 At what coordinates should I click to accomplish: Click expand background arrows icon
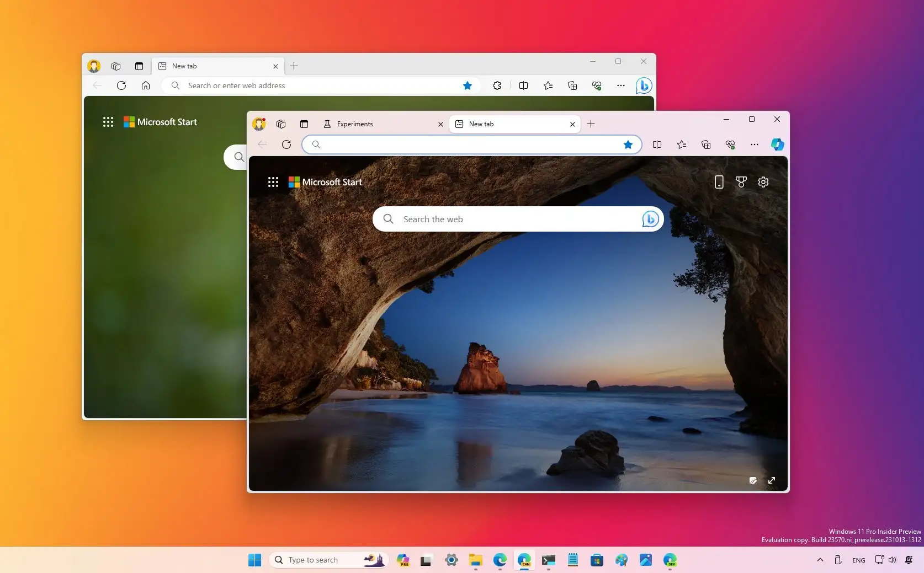coord(772,480)
